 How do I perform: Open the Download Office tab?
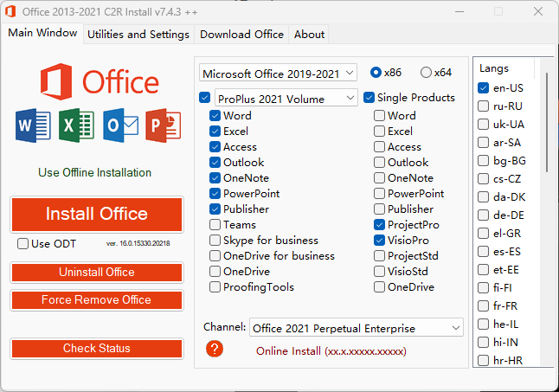click(x=241, y=35)
